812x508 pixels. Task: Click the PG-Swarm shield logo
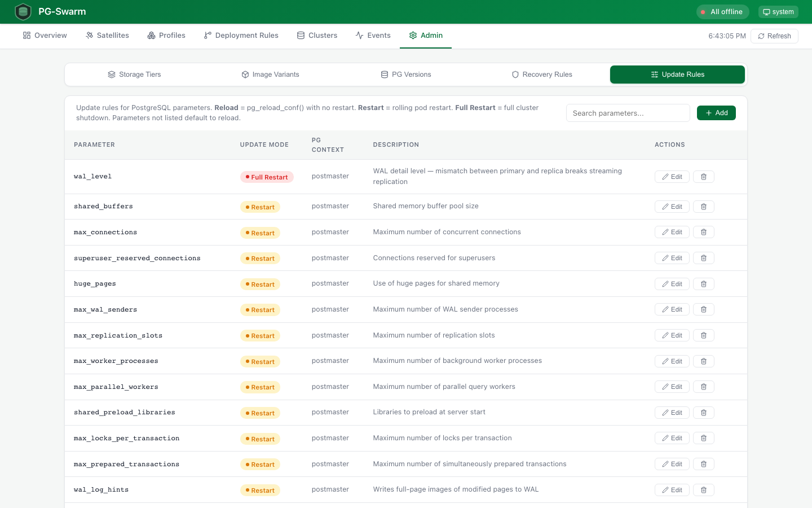pyautogui.click(x=23, y=11)
